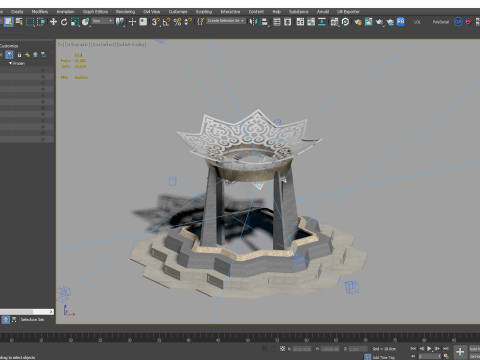The height and width of the screenshot is (360, 480).
Task: Click the lock icon in Scene Explorer
Action: tap(19, 55)
